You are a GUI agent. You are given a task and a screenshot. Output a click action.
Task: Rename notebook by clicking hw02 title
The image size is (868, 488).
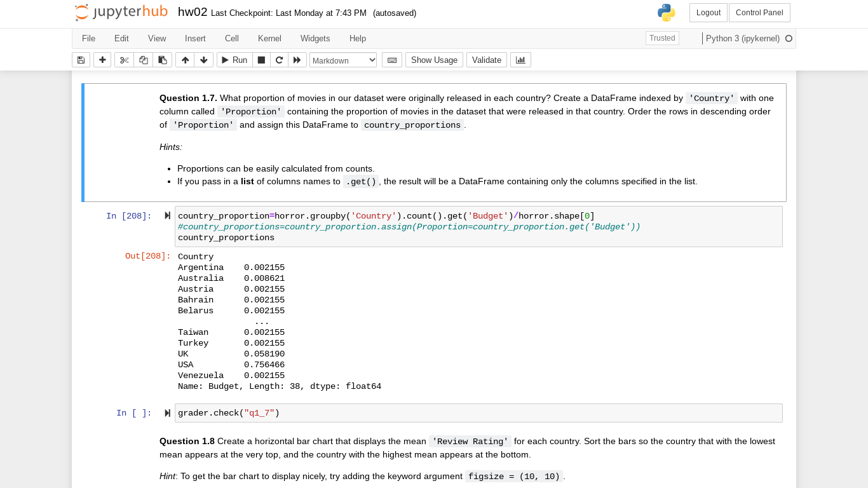(x=193, y=12)
